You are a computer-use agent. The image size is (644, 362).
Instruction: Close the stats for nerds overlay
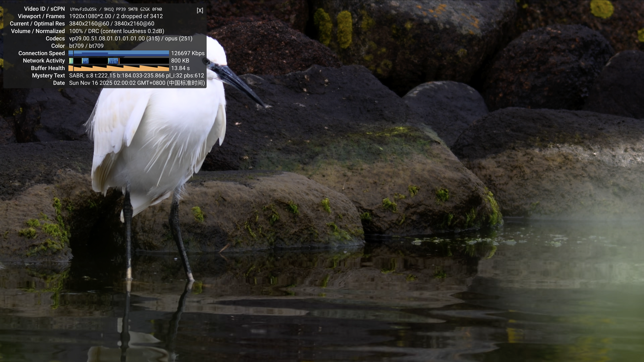point(200,10)
